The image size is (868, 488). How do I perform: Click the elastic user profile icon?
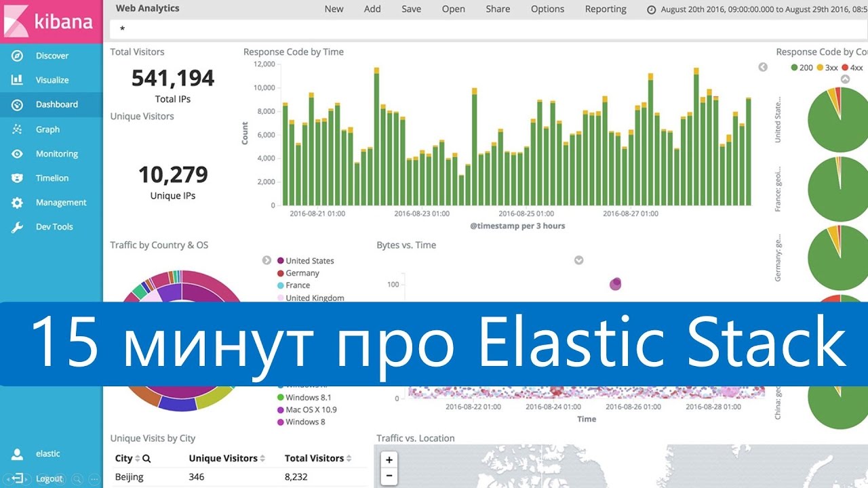18,453
